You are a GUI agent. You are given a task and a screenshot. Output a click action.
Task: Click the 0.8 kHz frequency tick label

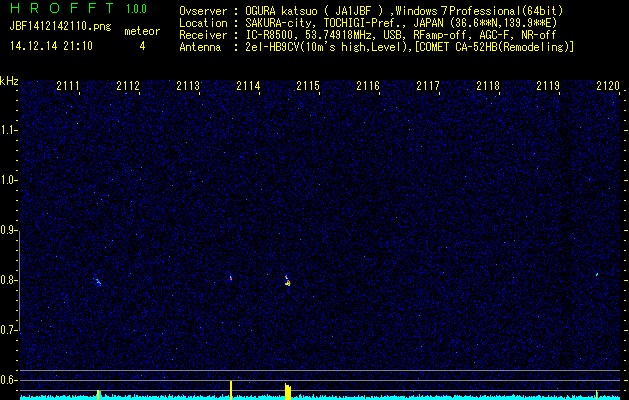(x=7, y=280)
